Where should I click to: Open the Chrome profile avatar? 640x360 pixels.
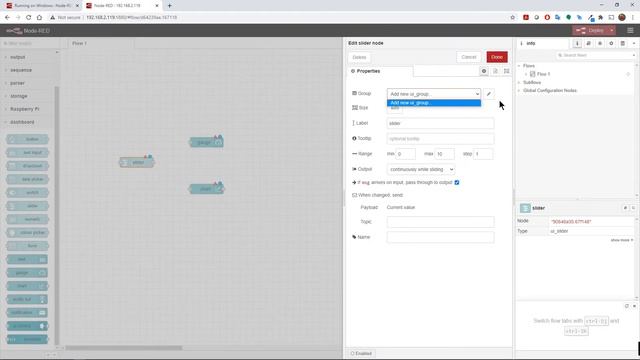(x=622, y=18)
